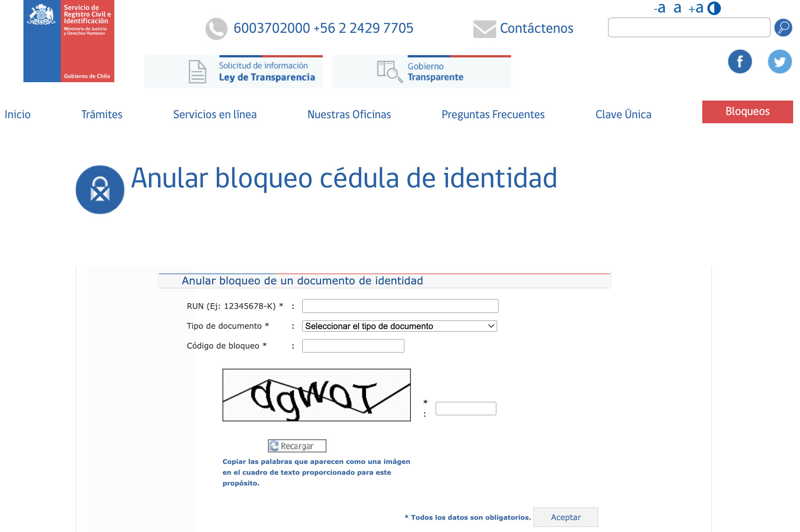The height and width of the screenshot is (532, 800).
Task: Open the Trámites menu
Action: click(102, 115)
